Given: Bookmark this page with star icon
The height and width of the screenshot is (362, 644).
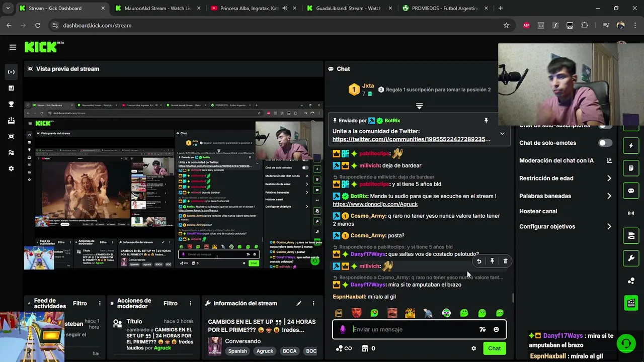Looking at the screenshot, I should [506, 25].
